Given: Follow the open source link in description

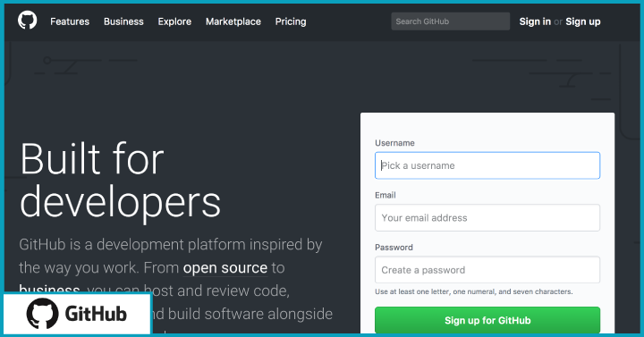Looking at the screenshot, I should click(x=225, y=267).
